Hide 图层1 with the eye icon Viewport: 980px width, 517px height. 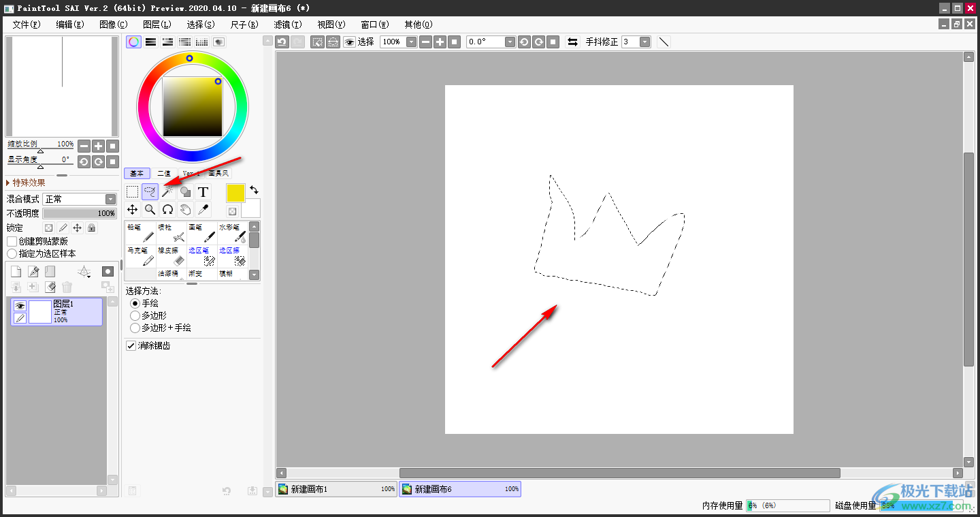(20, 307)
